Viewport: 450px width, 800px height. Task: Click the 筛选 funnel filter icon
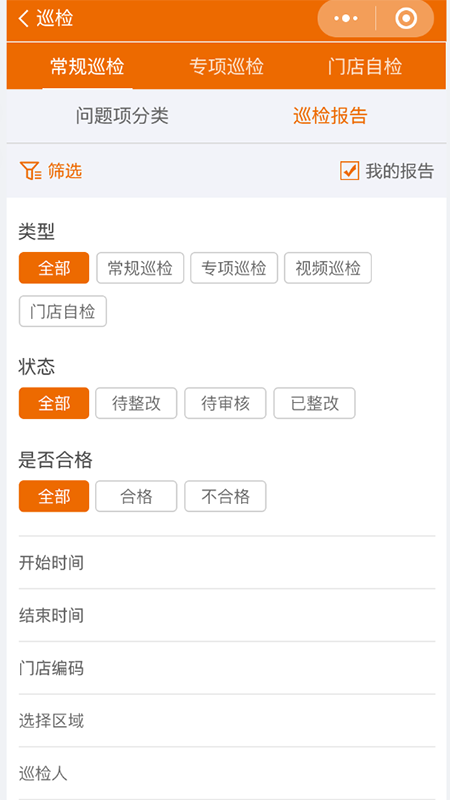[31, 171]
